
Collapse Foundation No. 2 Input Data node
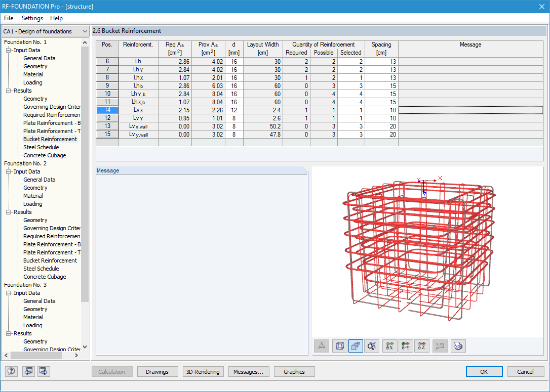(9, 171)
